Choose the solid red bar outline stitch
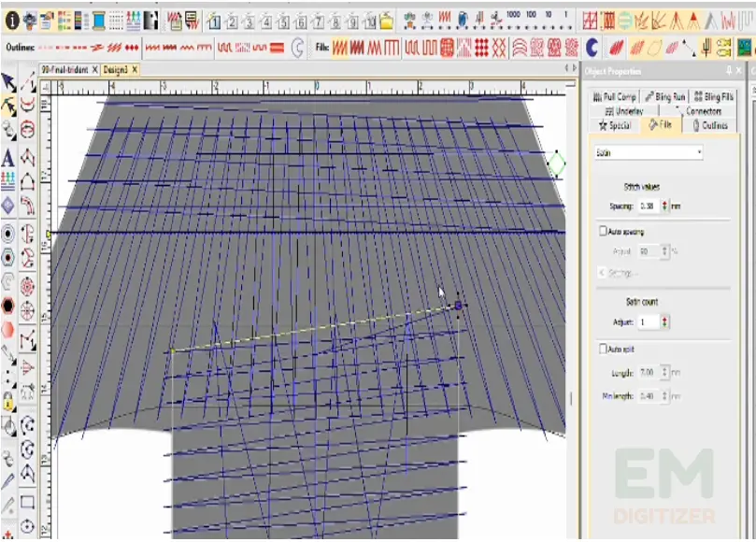Screen dimensions: 756x542 pyautogui.click(x=277, y=48)
